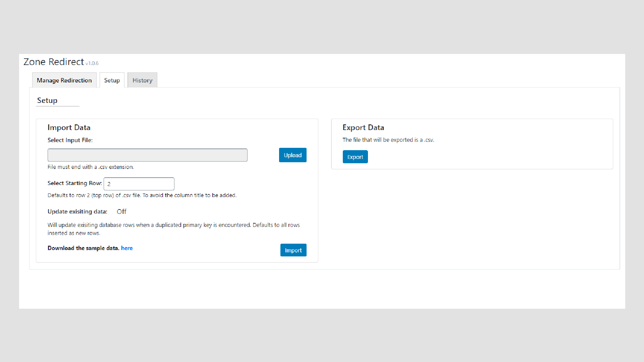
Task: Toggle the Update existing data Off switch
Action: click(x=121, y=212)
